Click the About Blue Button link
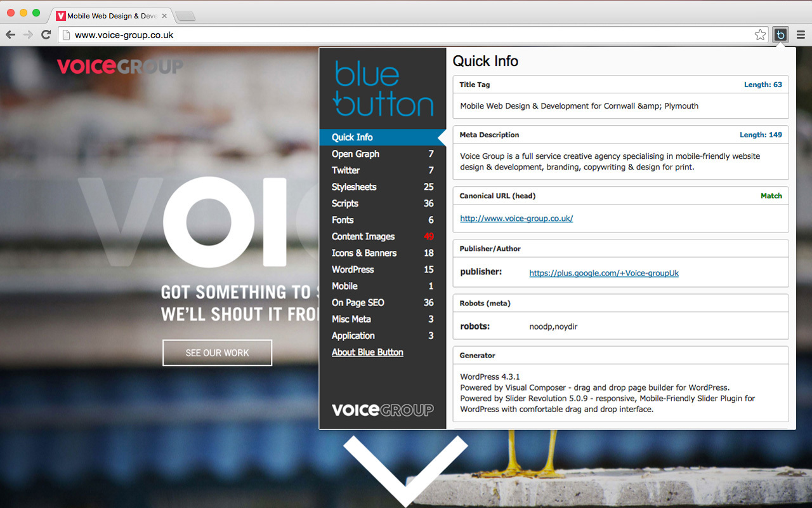The image size is (812, 508). pos(367,352)
